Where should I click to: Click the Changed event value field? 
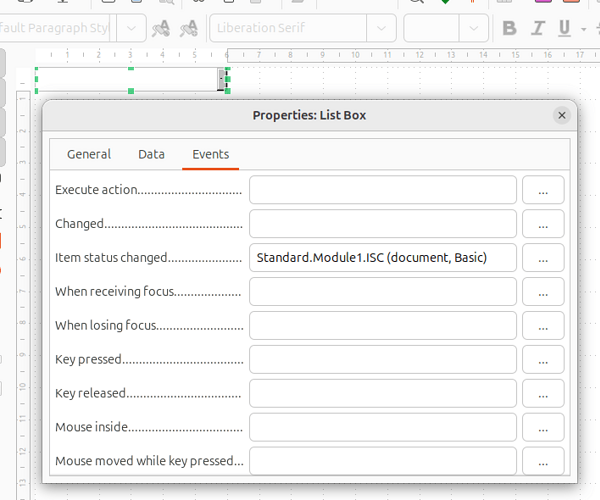383,223
